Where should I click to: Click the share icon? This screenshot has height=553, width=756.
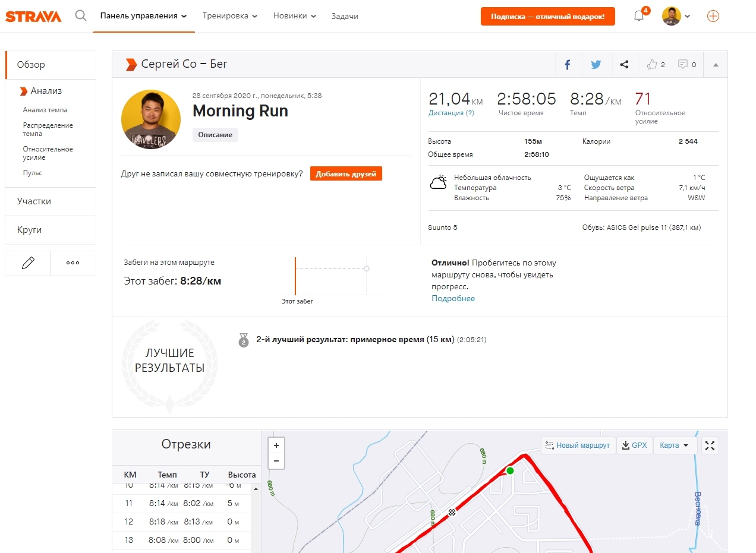(x=624, y=65)
